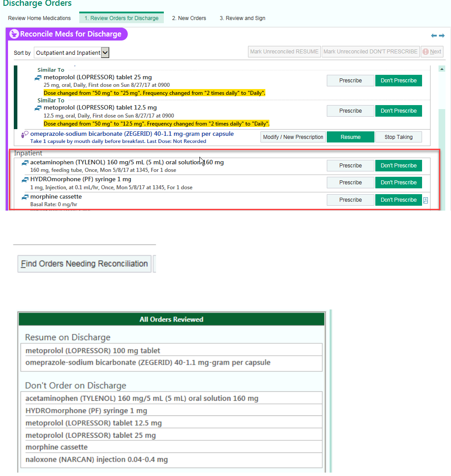Click the home med icon beside omeprazole

[24, 134]
